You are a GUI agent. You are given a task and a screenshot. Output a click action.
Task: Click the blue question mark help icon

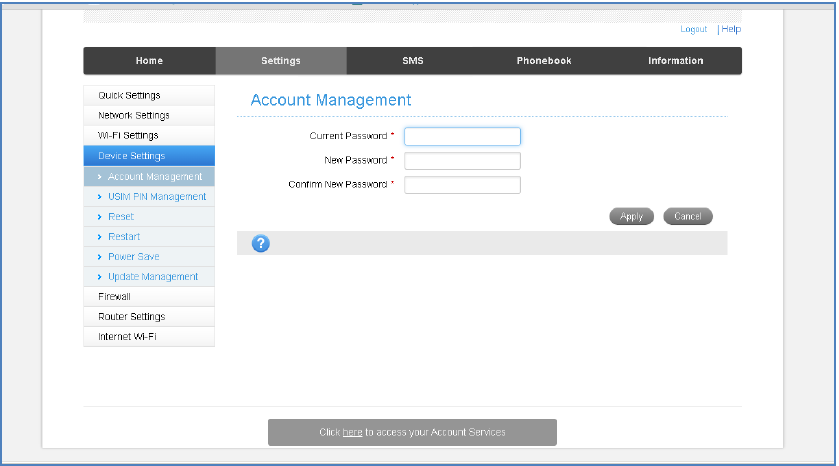pyautogui.click(x=261, y=243)
